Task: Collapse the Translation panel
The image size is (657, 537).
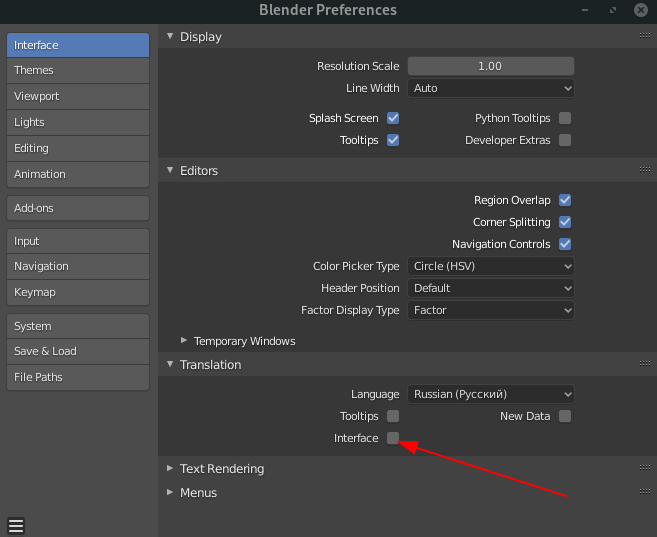Action: click(170, 364)
